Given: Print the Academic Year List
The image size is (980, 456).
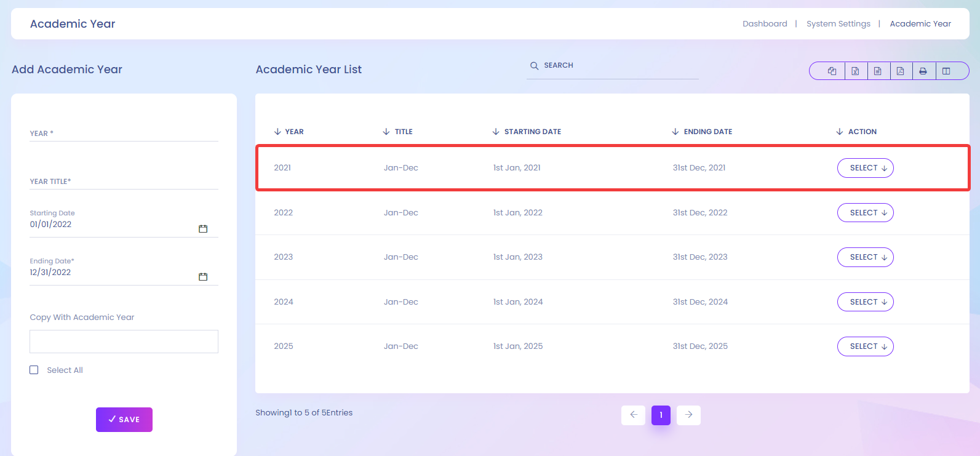Looking at the screenshot, I should (x=923, y=71).
